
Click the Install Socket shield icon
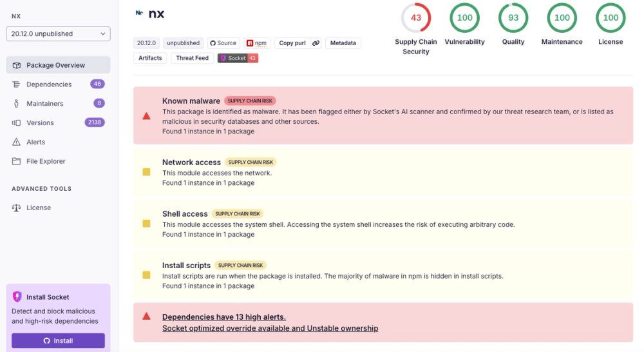pos(17,297)
